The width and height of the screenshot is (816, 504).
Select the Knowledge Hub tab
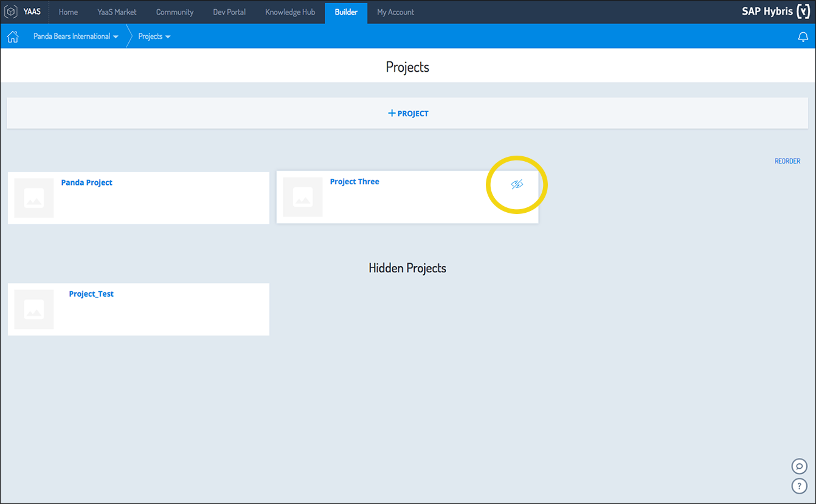coord(290,12)
